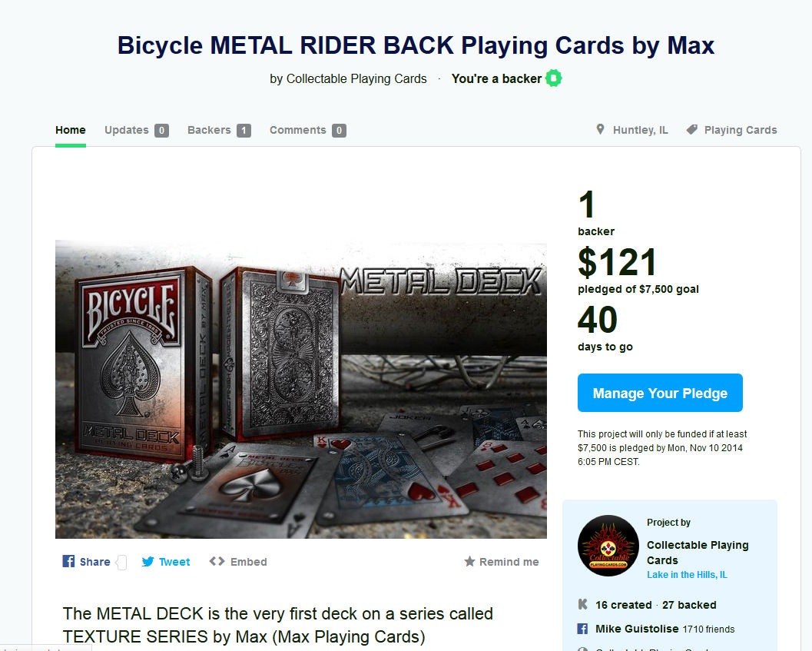Open the Backers tab
The image size is (812, 651).
[x=209, y=130]
